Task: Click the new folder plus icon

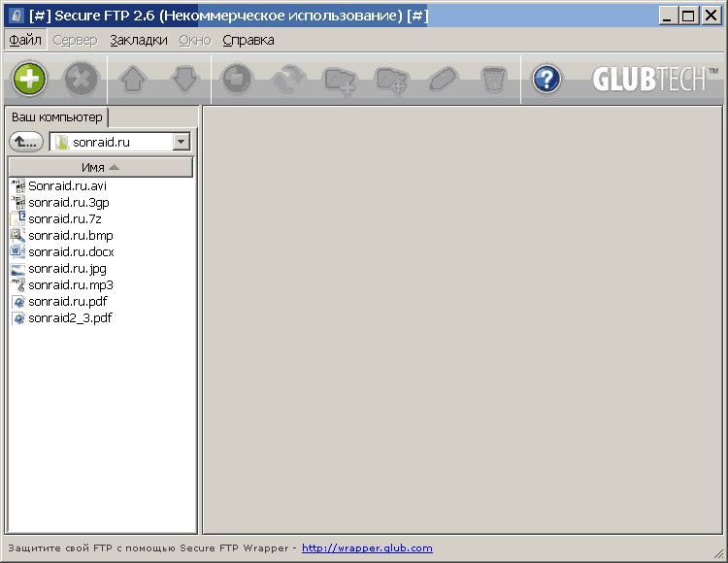Action: [x=340, y=79]
